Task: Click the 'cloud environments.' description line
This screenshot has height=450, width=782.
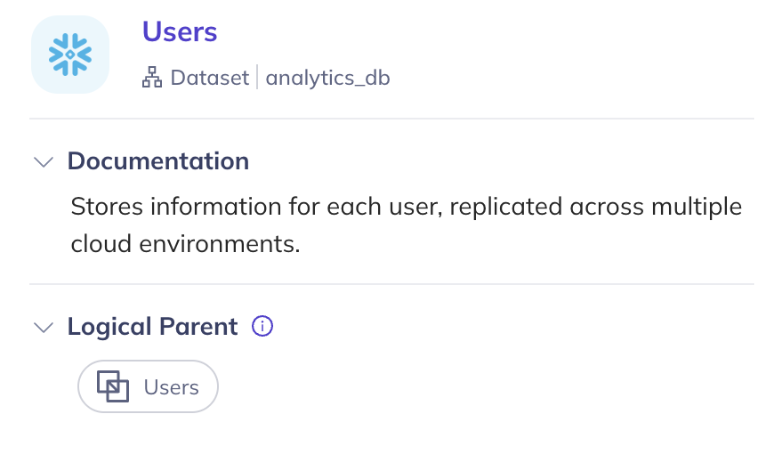Action: [x=186, y=244]
